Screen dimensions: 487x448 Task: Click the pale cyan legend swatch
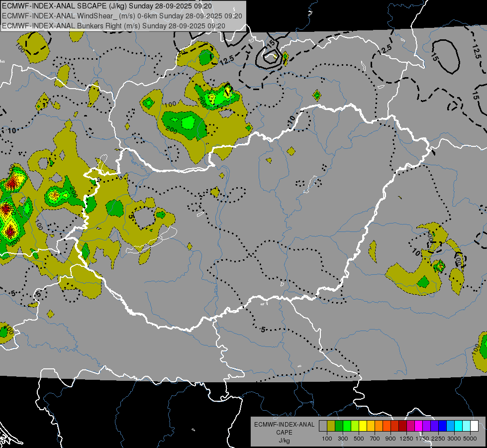467,426
